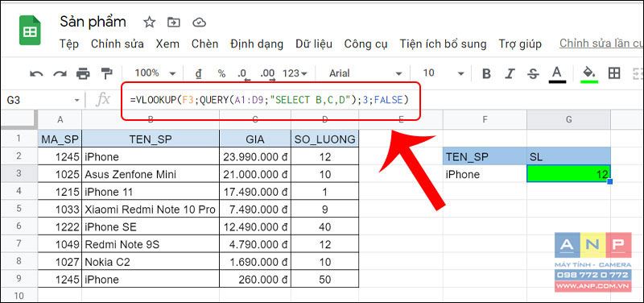Screen dimensions: 644x303
Task: Select row 1 header
Action: point(19,139)
